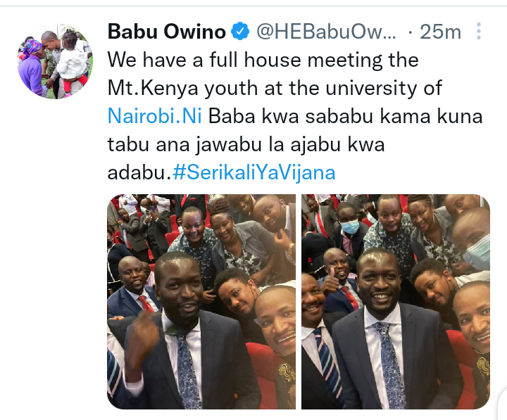Click the word 'adabu.' before the hashtag
Screen dimensions: 507x420
139,172
